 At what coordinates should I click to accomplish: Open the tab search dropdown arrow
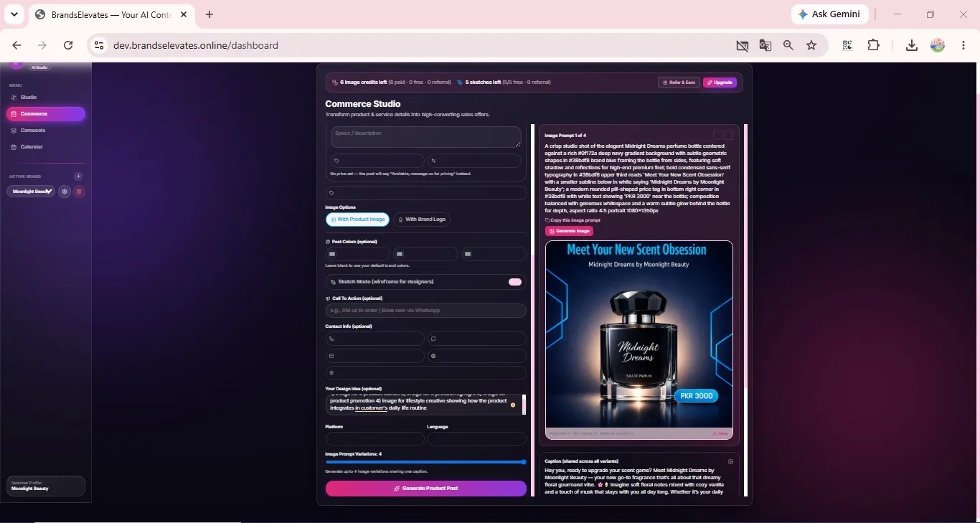14,14
